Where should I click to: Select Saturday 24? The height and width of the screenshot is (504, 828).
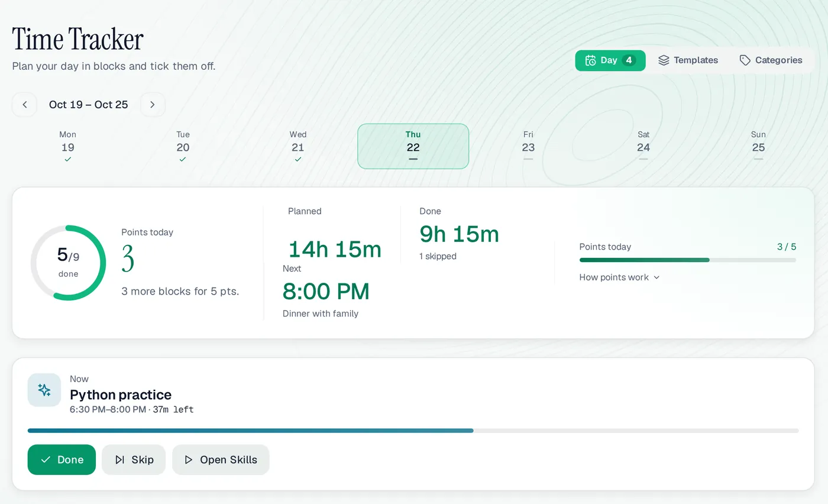pyautogui.click(x=643, y=146)
